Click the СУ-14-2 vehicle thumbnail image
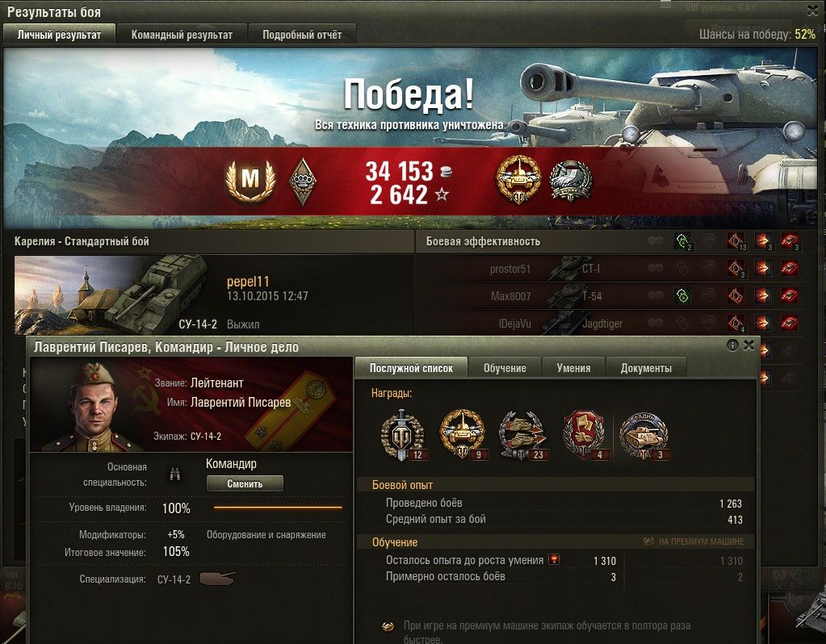Screen dimensions: 826x644 pyautogui.click(x=114, y=295)
